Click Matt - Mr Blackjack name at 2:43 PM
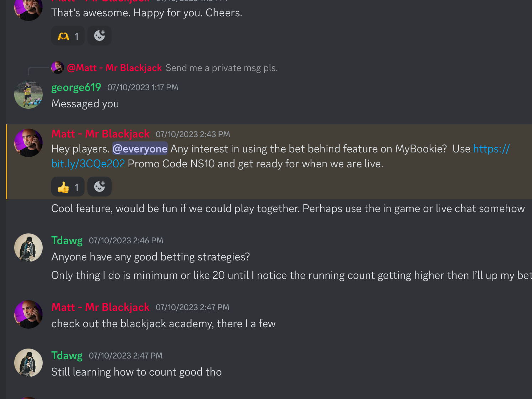The width and height of the screenshot is (532, 399). pyautogui.click(x=100, y=134)
